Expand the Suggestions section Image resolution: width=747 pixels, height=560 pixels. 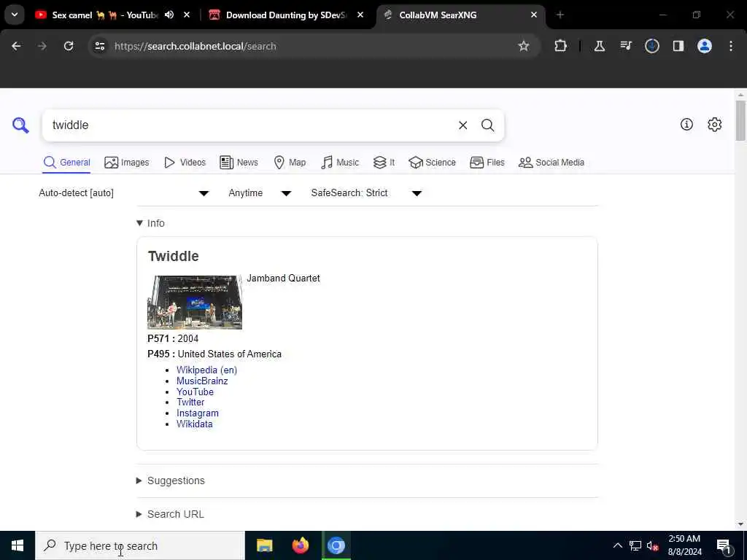tap(171, 481)
